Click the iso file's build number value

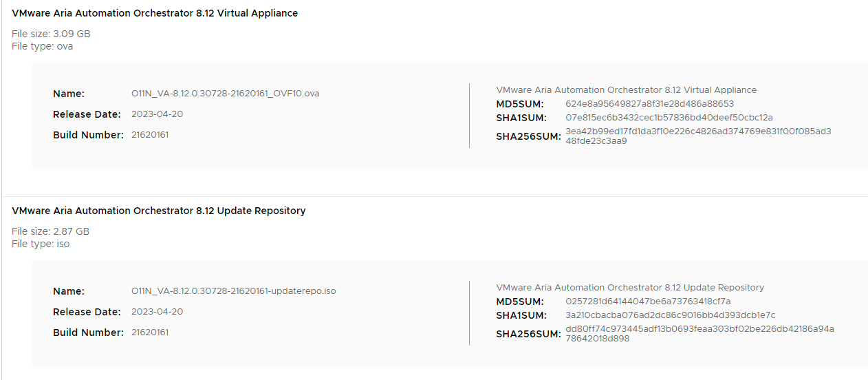click(x=150, y=332)
